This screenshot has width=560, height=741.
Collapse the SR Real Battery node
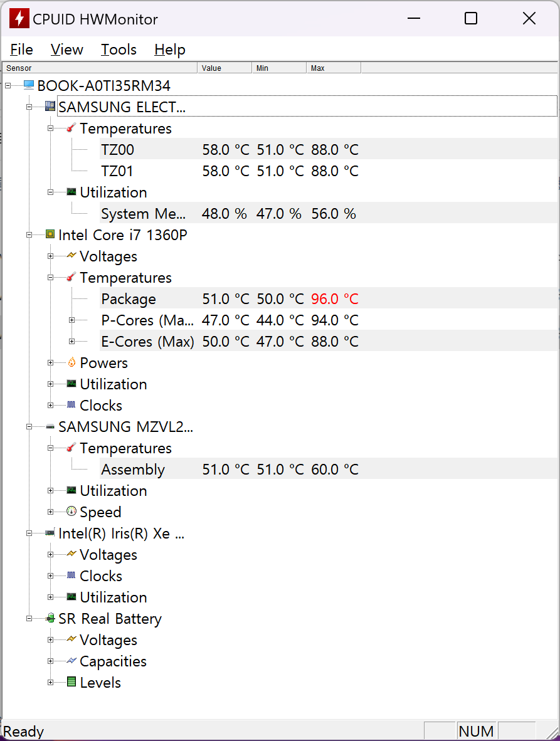click(29, 618)
